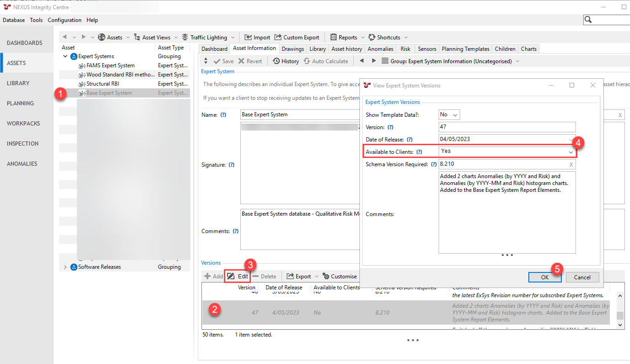Select FAMS Expert System in the asset tree
The width and height of the screenshot is (630, 364).
111,65
